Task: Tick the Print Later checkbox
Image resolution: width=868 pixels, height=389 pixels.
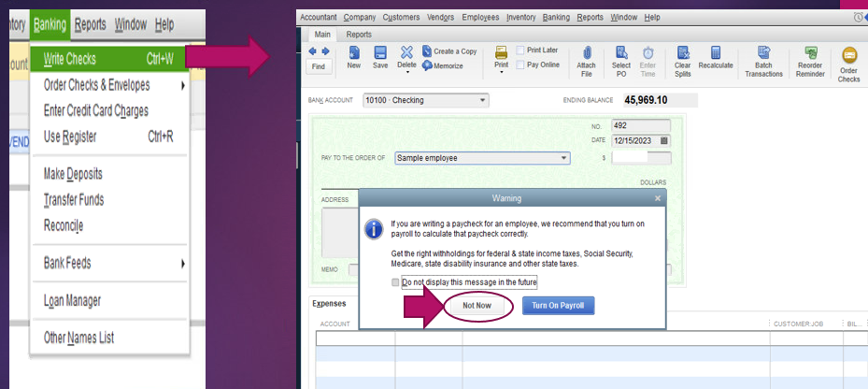Action: (x=520, y=50)
